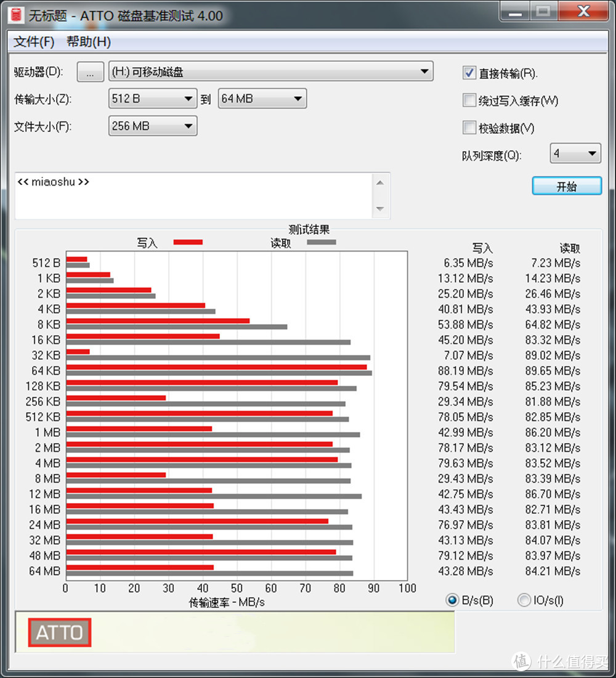
Task: Close the ATTO window
Action: coord(584,11)
